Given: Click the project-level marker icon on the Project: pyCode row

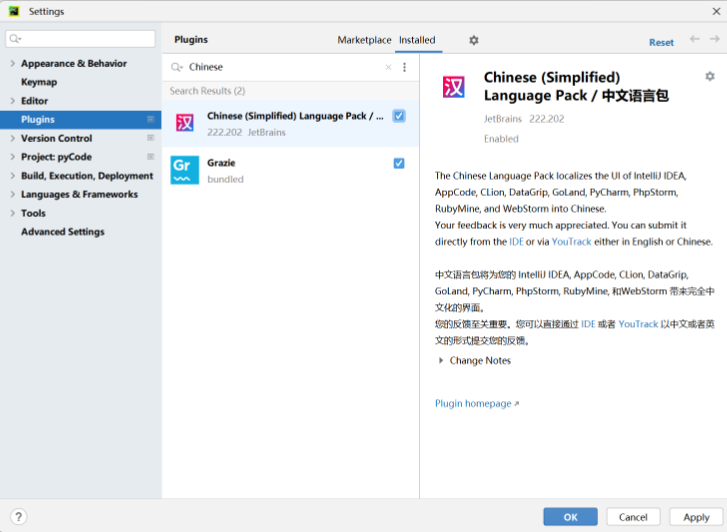Looking at the screenshot, I should click(x=151, y=156).
